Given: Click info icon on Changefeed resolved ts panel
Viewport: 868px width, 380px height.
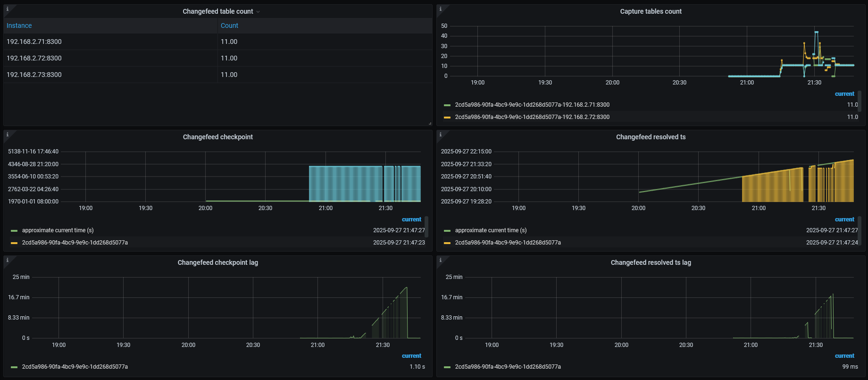Looking at the screenshot, I should click(441, 135).
